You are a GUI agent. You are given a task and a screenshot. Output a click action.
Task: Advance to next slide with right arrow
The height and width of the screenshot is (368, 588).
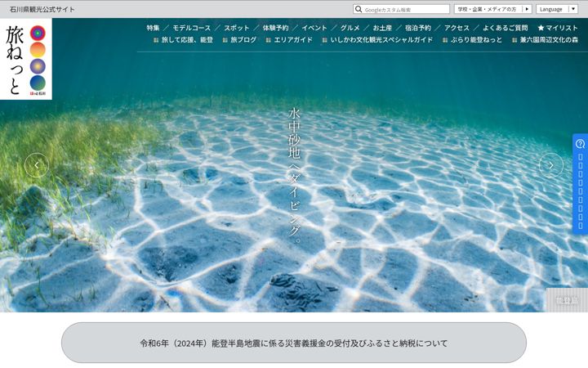(x=551, y=165)
